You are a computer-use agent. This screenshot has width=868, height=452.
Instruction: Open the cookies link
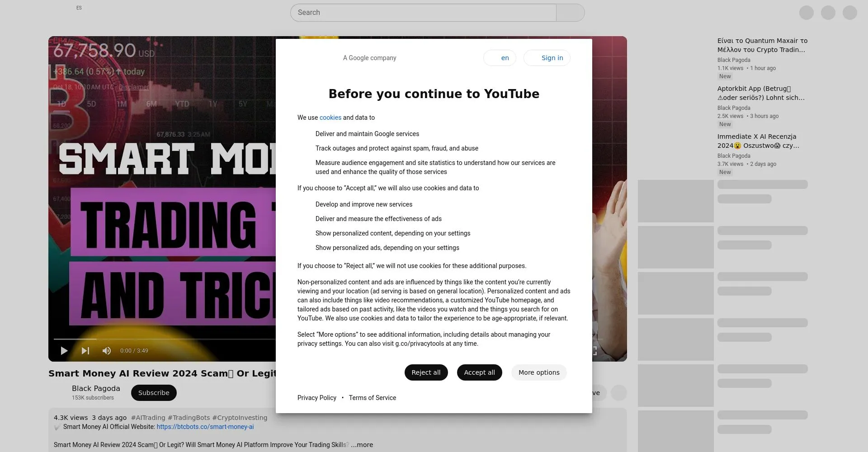click(x=330, y=118)
